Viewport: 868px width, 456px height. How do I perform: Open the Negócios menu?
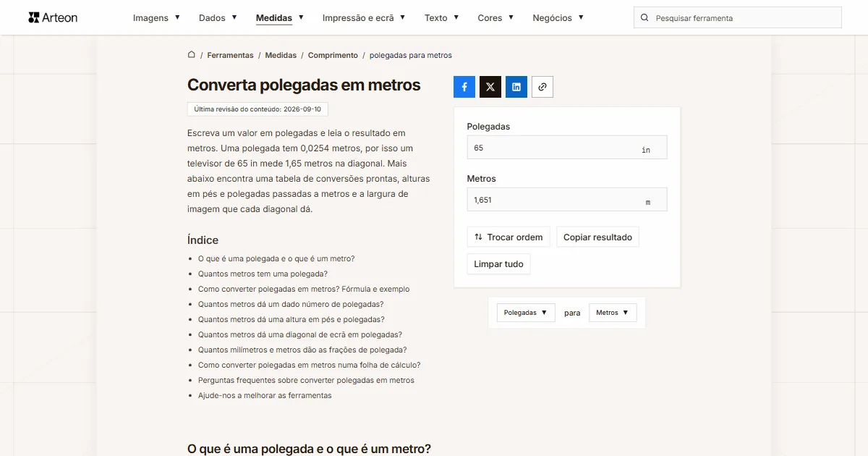point(558,18)
